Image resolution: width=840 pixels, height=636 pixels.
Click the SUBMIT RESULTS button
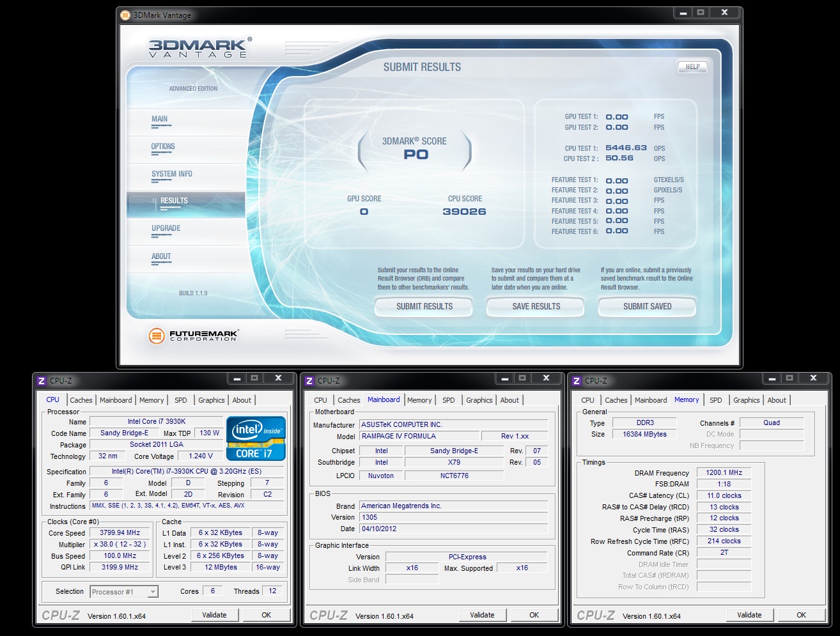424,306
